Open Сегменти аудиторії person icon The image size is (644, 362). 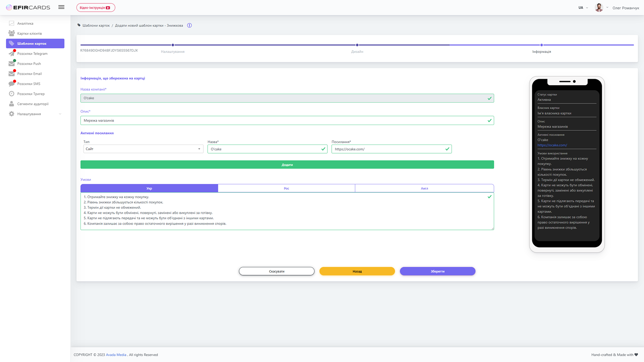pos(11,104)
